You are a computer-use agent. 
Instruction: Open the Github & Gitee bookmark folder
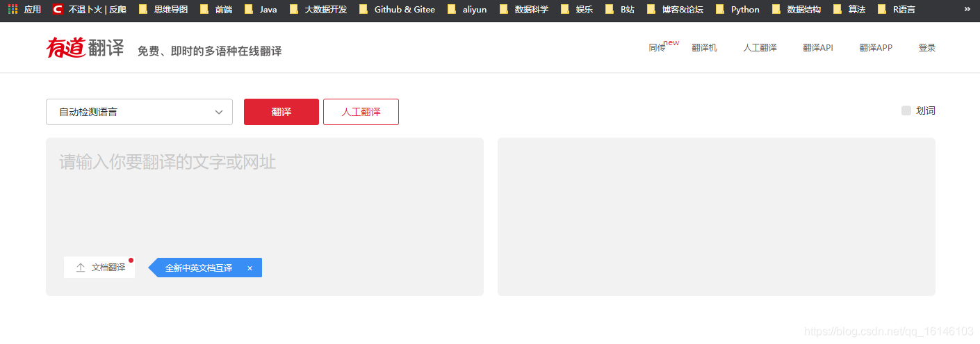pos(397,10)
